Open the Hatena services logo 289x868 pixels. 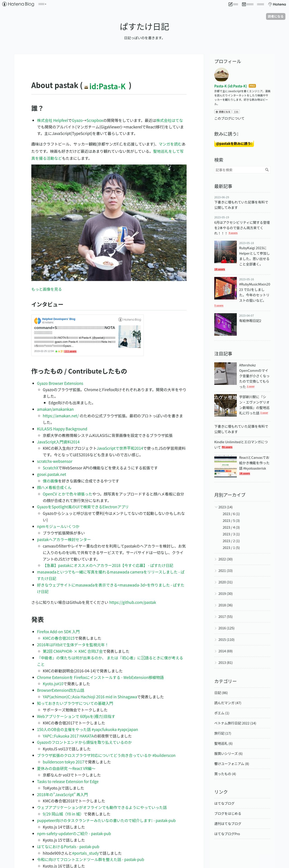277,4
